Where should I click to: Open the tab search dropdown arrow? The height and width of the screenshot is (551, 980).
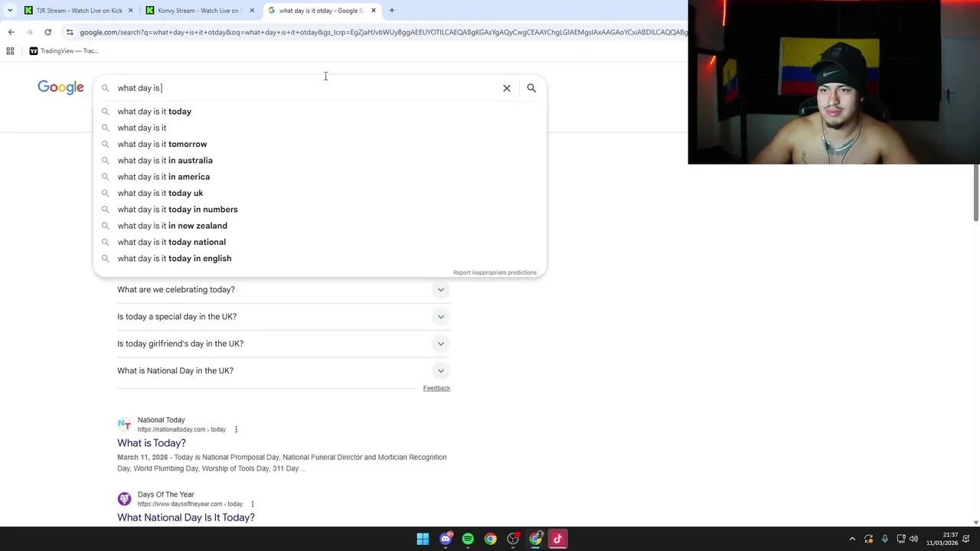pyautogui.click(x=10, y=11)
